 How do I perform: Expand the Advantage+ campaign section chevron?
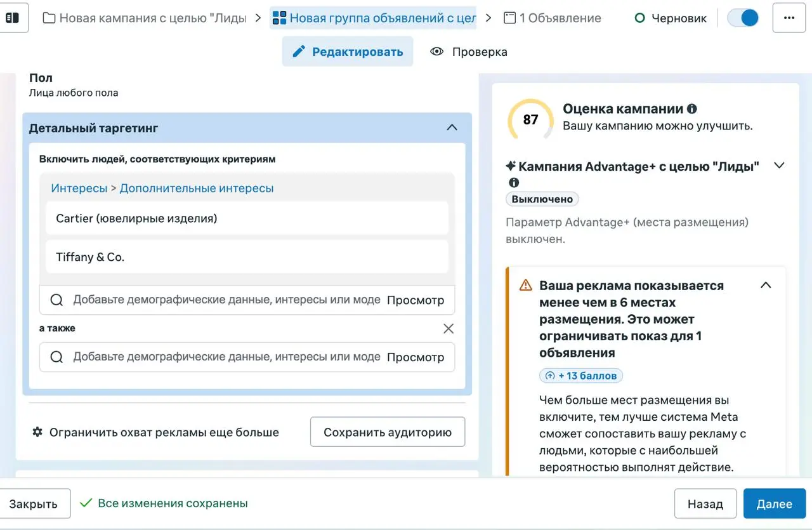pyautogui.click(x=780, y=166)
